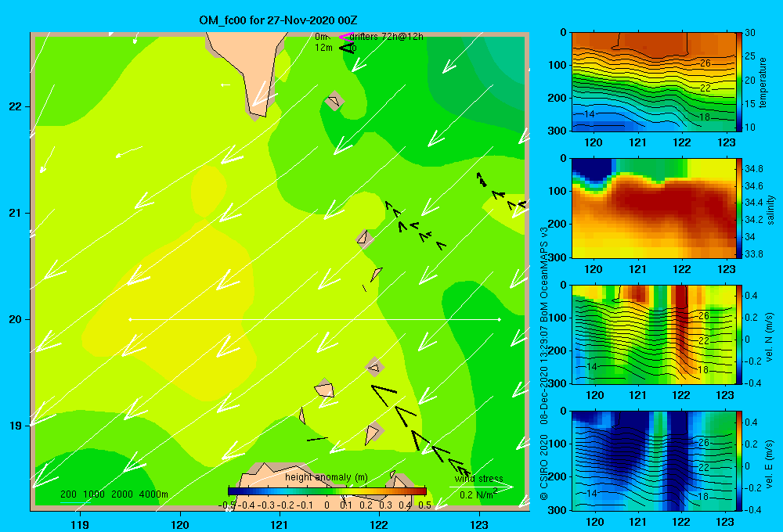
Task: Click the "18" contour label in vel. E plot
Action: [703, 497]
